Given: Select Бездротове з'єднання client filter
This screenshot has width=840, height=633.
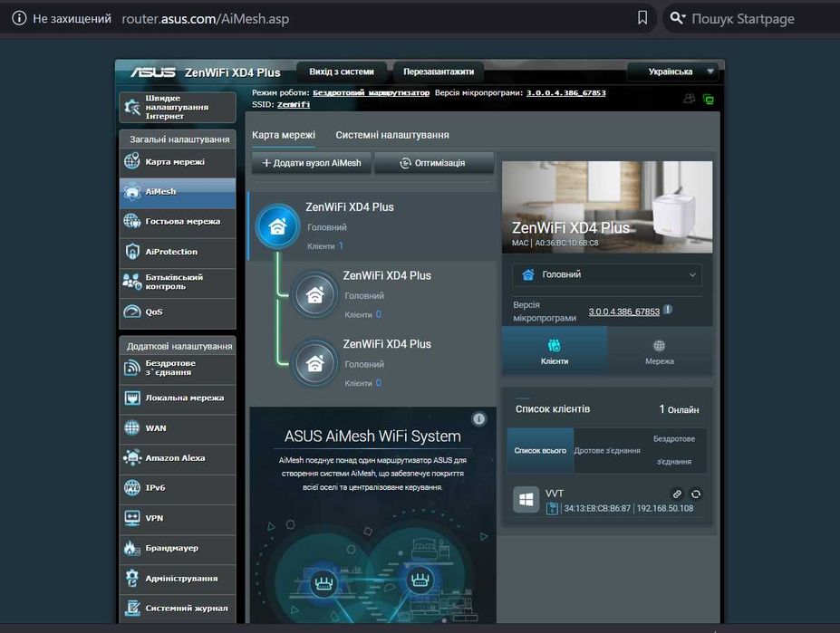Looking at the screenshot, I should tap(674, 450).
